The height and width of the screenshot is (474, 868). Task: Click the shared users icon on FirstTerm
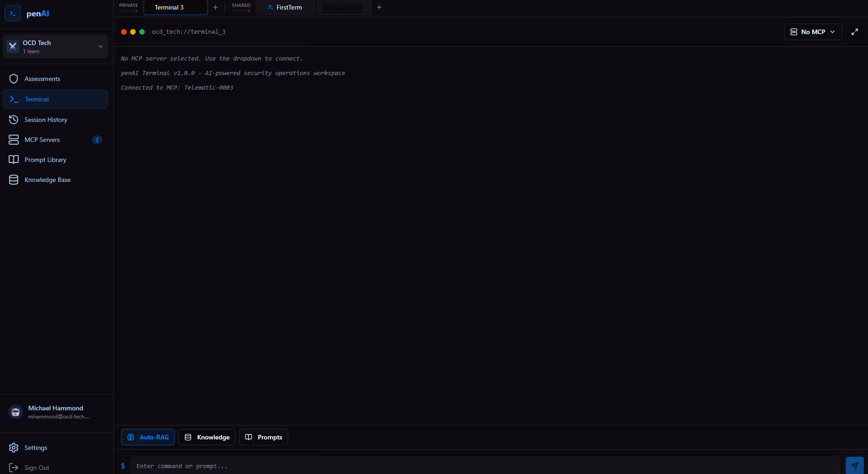(270, 7)
